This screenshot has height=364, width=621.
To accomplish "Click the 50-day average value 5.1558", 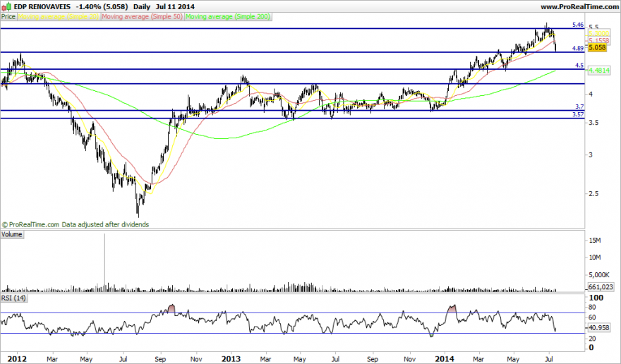I will coord(598,41).
